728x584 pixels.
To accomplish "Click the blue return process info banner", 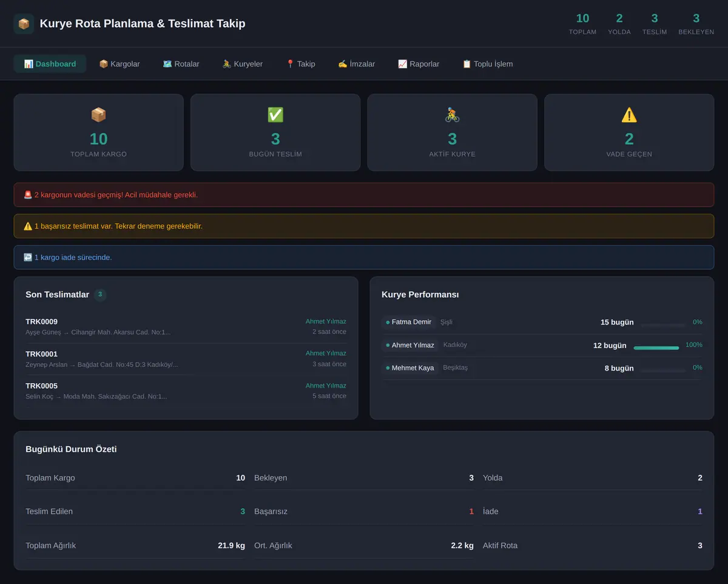I will click(364, 257).
